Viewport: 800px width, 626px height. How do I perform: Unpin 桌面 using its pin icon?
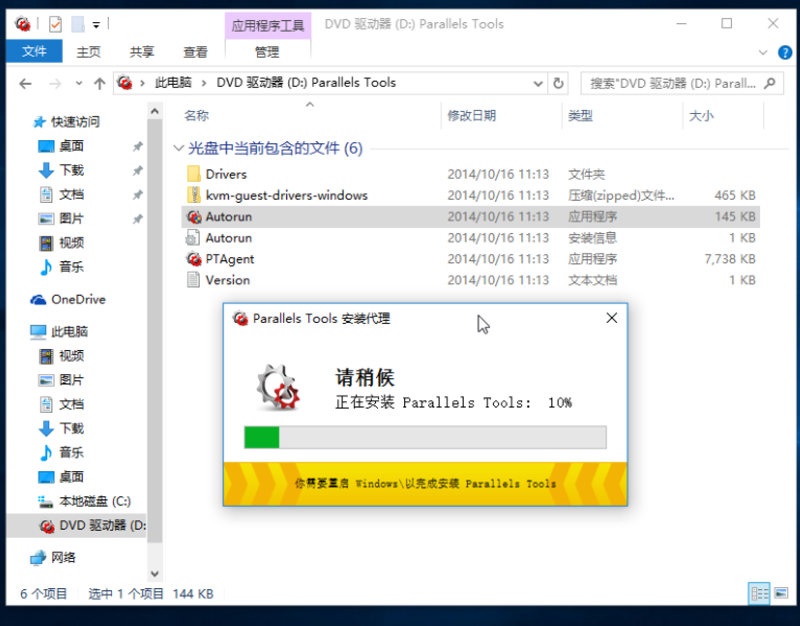[137, 146]
